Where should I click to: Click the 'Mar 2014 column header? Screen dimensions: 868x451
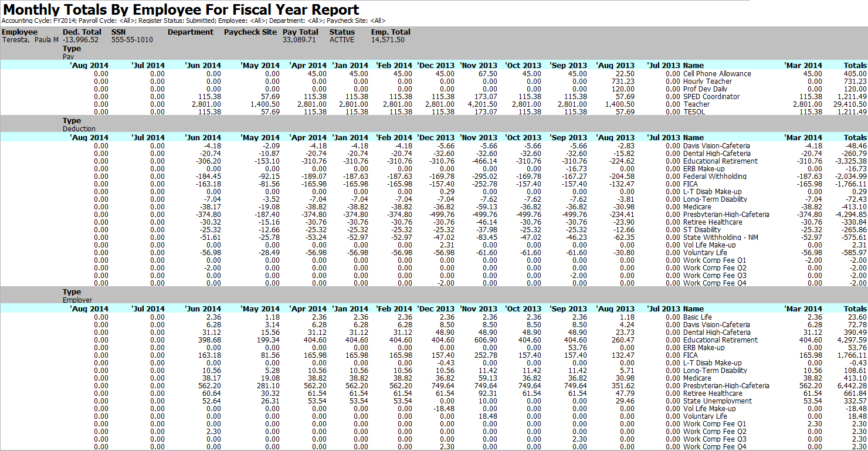coord(804,65)
